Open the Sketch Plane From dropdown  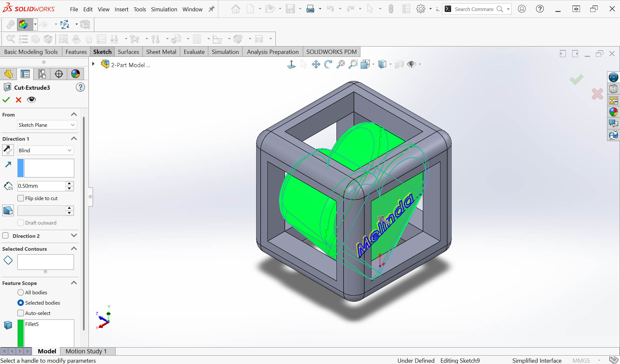(46, 125)
